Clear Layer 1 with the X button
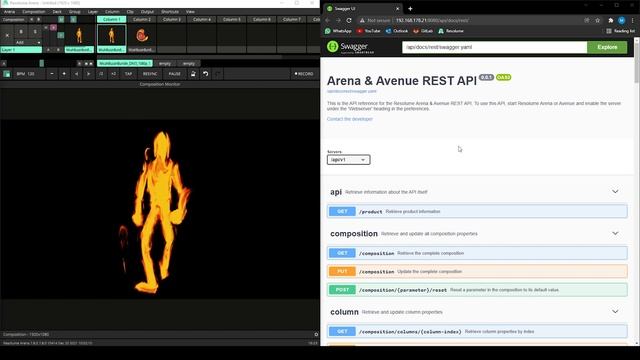 (7, 36)
